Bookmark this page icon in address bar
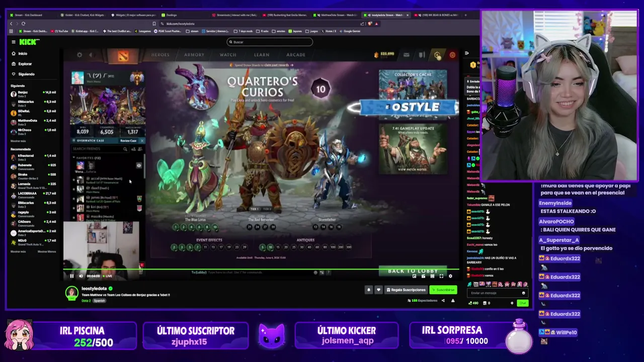 click(154, 24)
